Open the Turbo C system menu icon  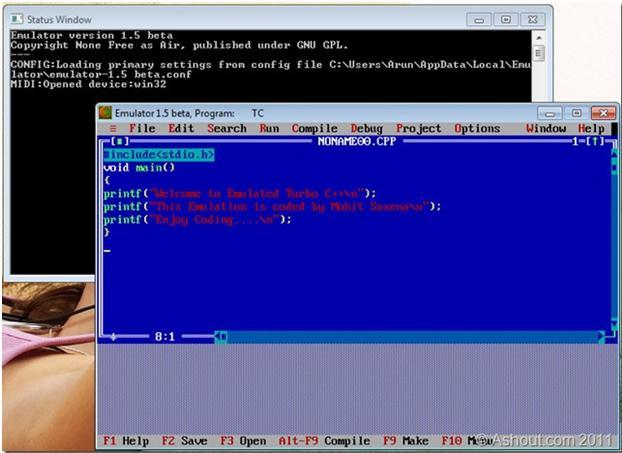(x=113, y=129)
